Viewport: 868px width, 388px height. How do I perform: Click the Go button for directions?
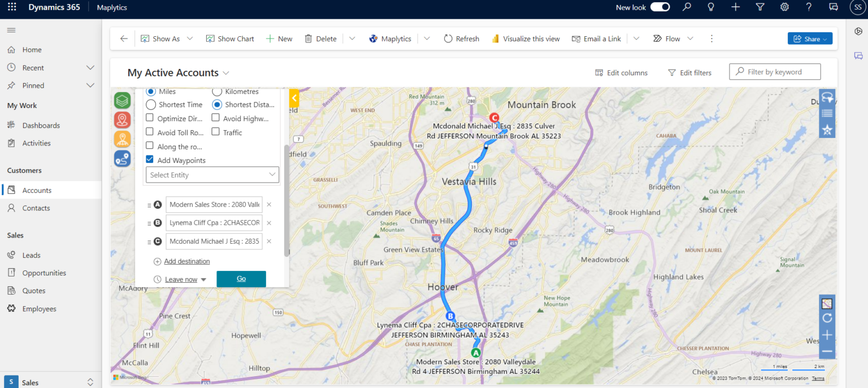click(241, 279)
